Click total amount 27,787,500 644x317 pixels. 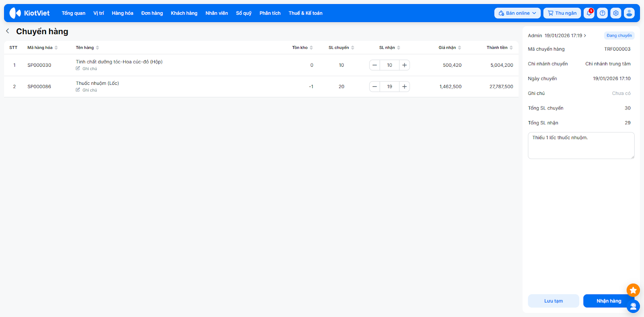(x=501, y=86)
